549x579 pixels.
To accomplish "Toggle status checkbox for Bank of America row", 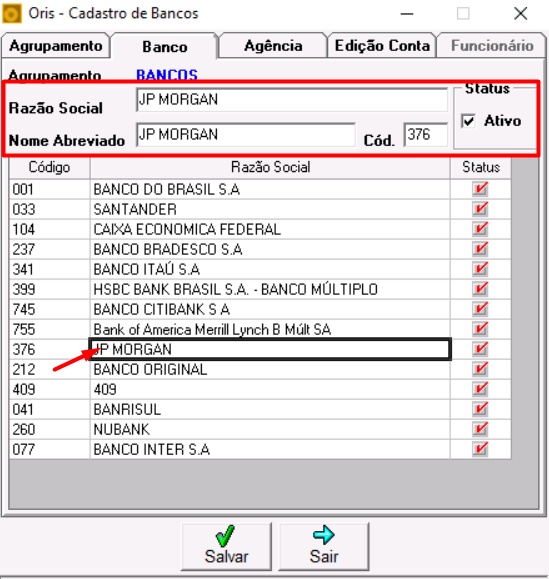I will pos(480,329).
